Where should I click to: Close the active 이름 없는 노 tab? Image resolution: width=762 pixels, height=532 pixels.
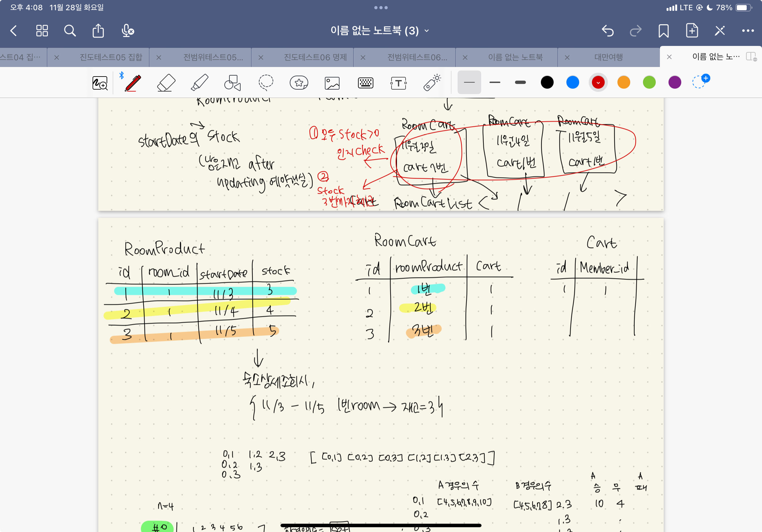[669, 57]
